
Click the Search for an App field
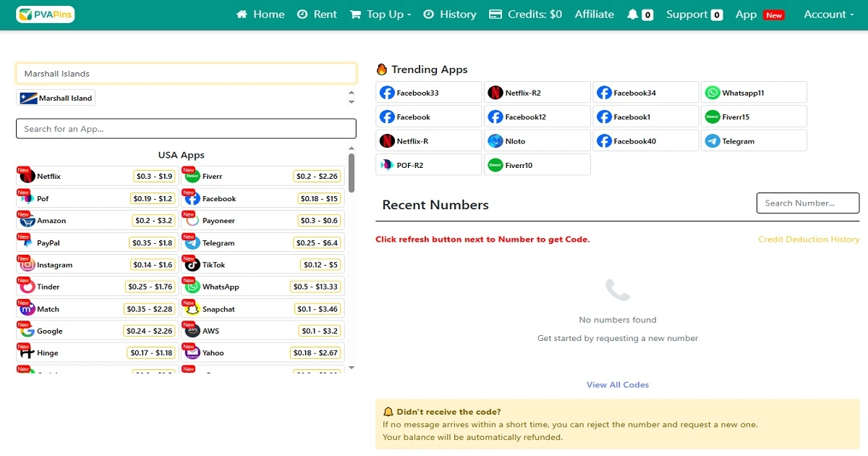click(x=186, y=129)
